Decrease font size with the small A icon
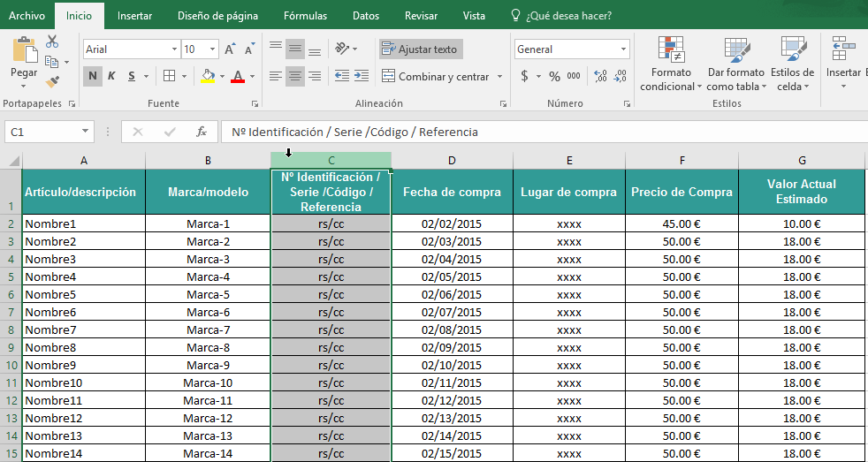Viewport: 868px width, 462px height. coord(249,49)
